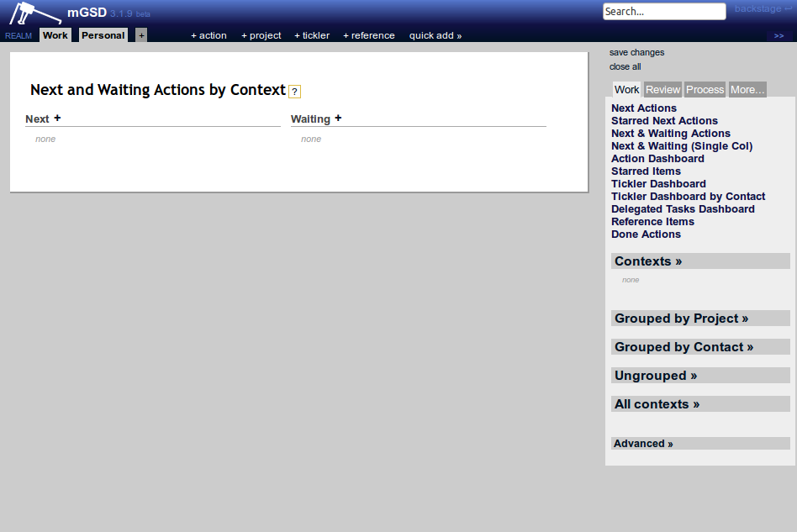
Task: Click + action in top bar
Action: [208, 35]
